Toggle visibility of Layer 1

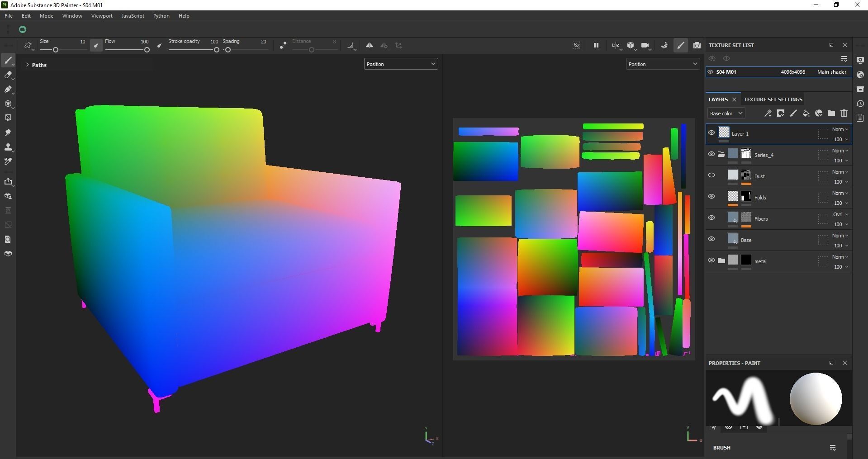(711, 133)
